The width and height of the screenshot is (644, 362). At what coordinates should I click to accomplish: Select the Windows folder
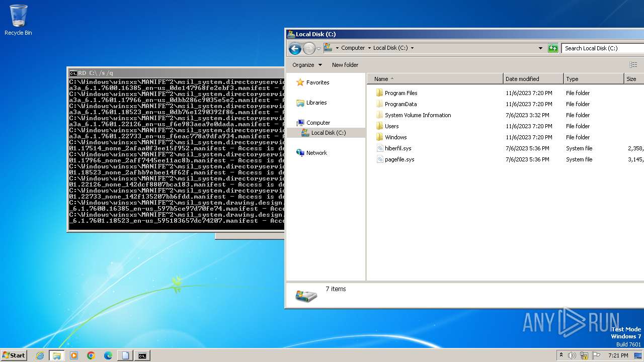[395, 137]
